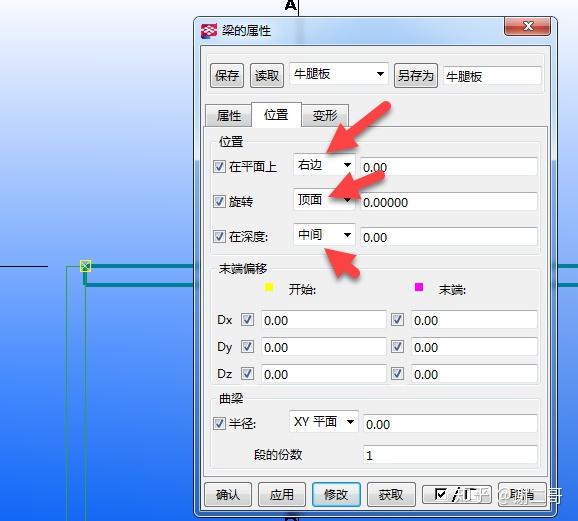
Task: Close the 梁的属性 dialog
Action: pyautogui.click(x=527, y=26)
